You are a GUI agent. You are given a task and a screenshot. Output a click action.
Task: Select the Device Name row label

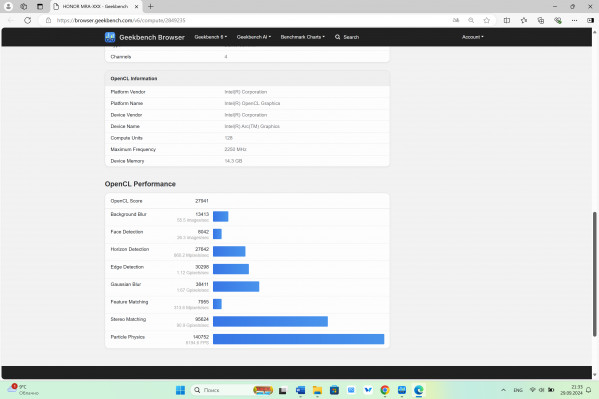click(x=125, y=127)
